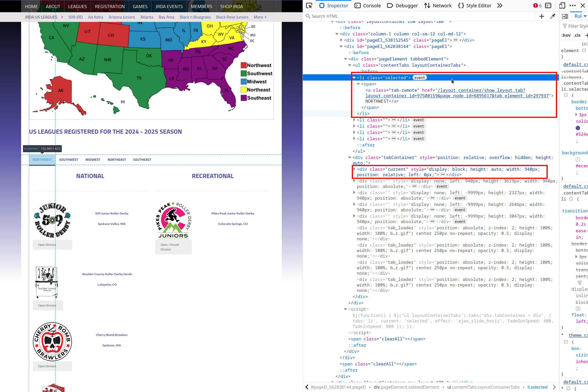Click selector highlighter icon beside .contentTabs li rule
Image resolution: width=588 pixels, height=392 pixels.
pyautogui.click(x=571, y=199)
